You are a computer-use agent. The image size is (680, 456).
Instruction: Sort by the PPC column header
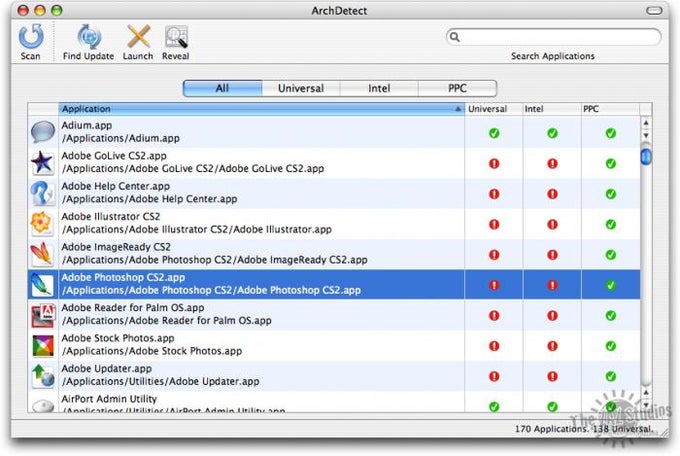610,109
